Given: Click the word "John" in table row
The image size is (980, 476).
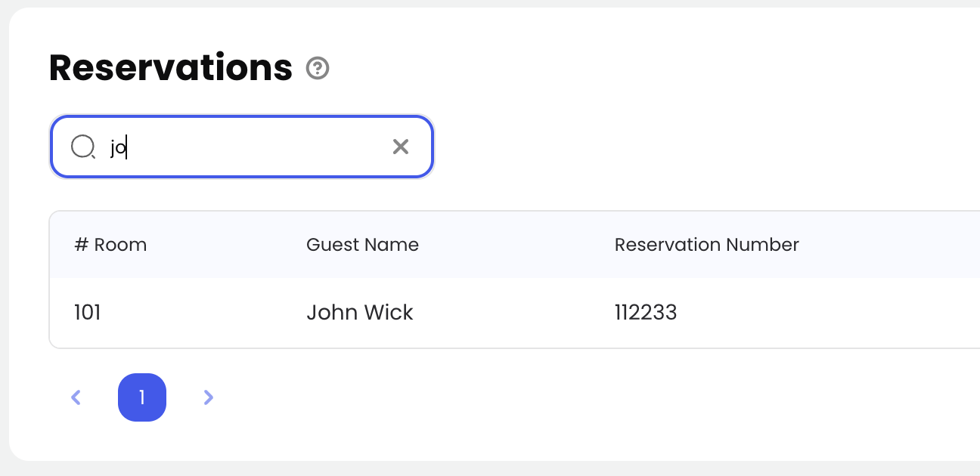Looking at the screenshot, I should coord(331,312).
